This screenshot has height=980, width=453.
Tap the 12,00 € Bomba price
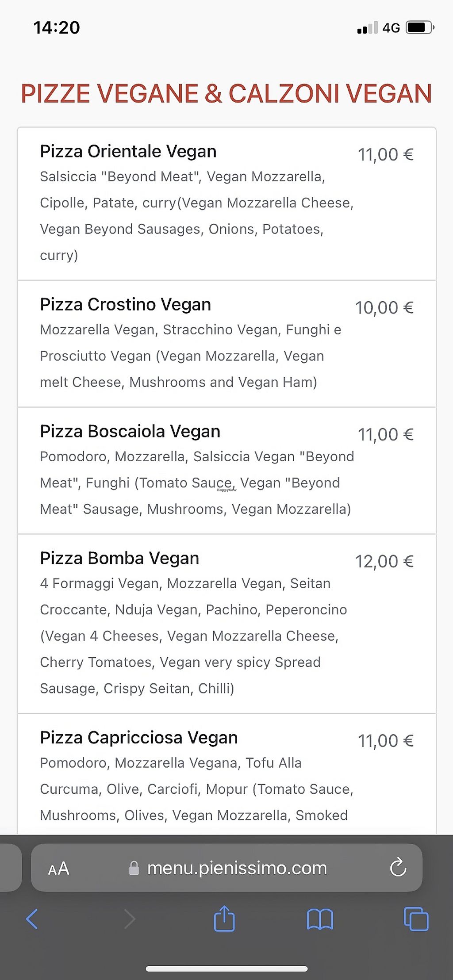coord(384,561)
